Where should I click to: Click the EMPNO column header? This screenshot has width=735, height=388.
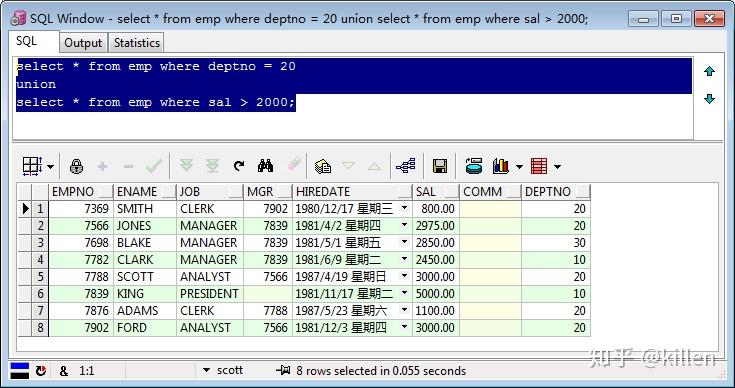(81, 192)
